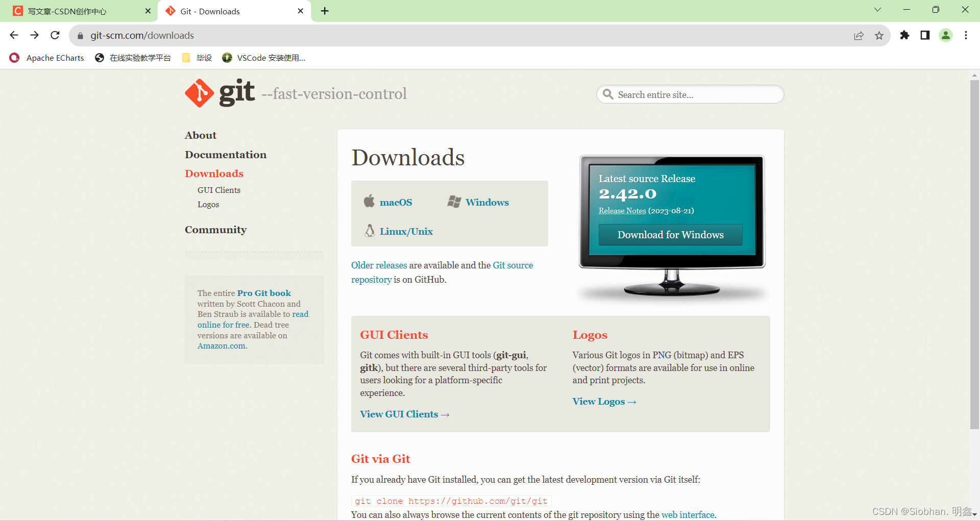Open Apache ECharts bookmark
The image size is (980, 521).
(47, 58)
